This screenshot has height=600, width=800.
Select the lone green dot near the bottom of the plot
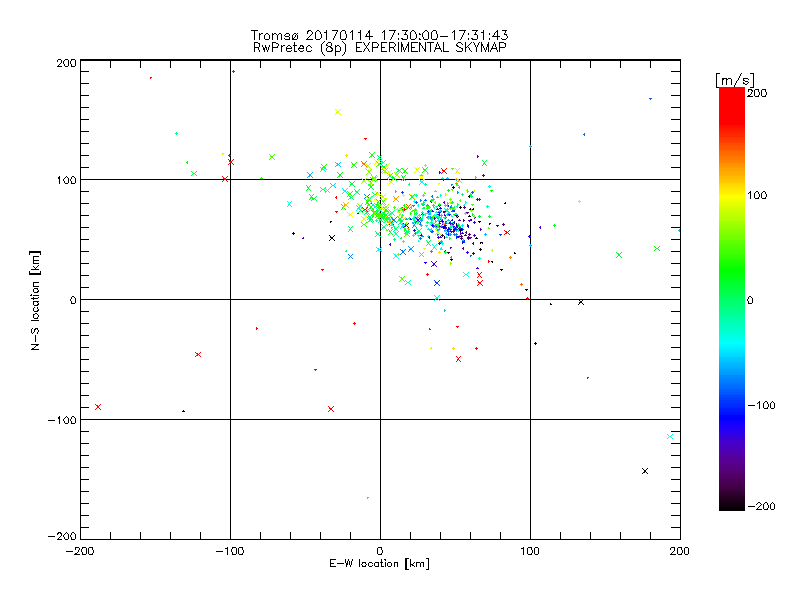coord(368,497)
